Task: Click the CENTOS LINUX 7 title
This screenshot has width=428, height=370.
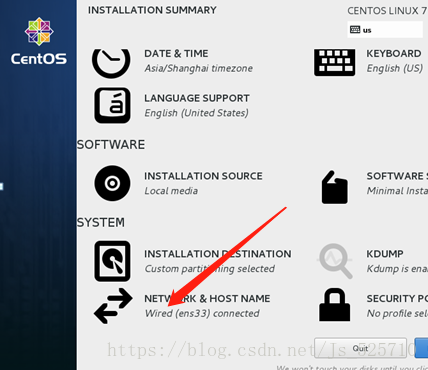Action: point(387,11)
